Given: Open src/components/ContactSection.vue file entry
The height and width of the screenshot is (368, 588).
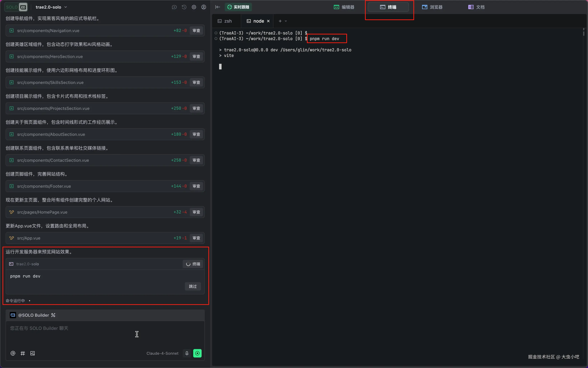Looking at the screenshot, I should pos(105,160).
